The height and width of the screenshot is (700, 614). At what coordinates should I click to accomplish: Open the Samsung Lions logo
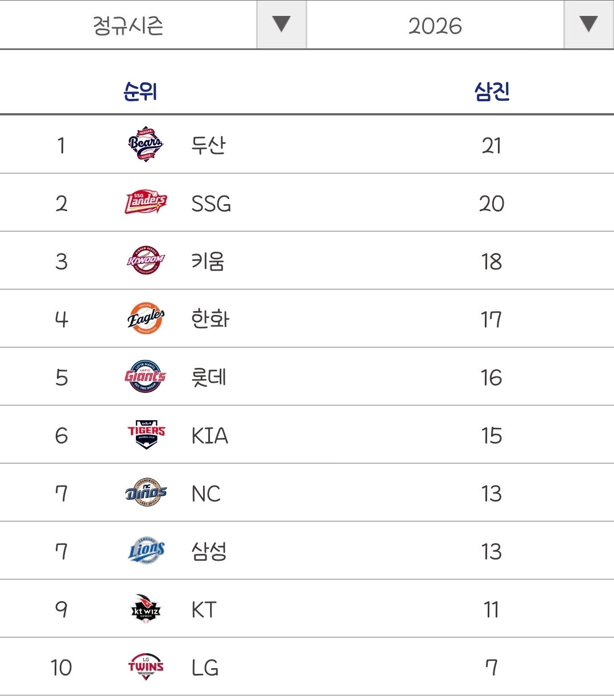(146, 550)
